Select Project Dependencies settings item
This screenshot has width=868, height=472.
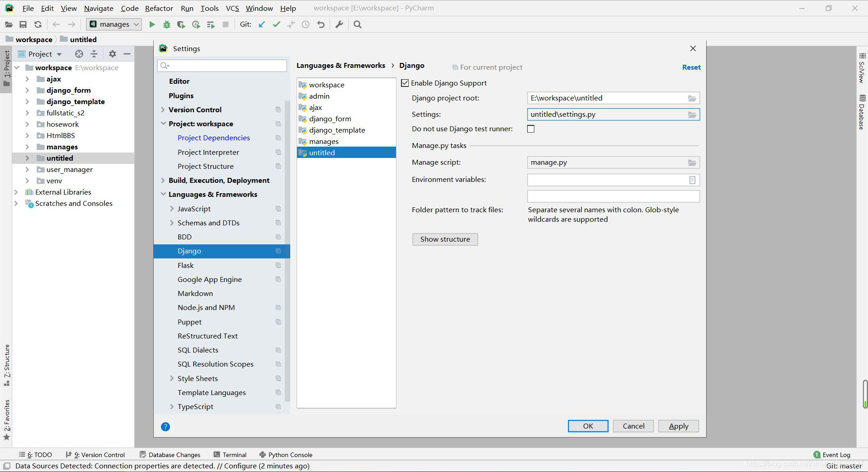(214, 138)
